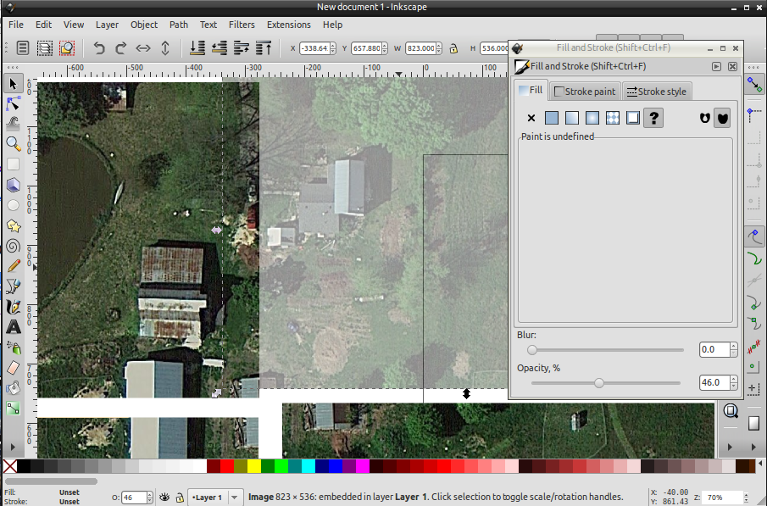Select the Pencil freehand tool
Image resolution: width=767 pixels, height=506 pixels.
tap(13, 266)
